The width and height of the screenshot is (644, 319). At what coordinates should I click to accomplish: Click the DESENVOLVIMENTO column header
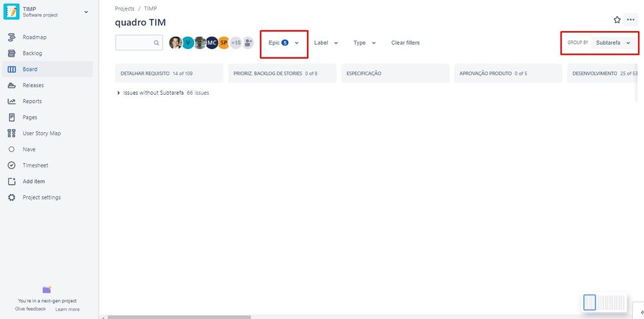[x=603, y=73]
